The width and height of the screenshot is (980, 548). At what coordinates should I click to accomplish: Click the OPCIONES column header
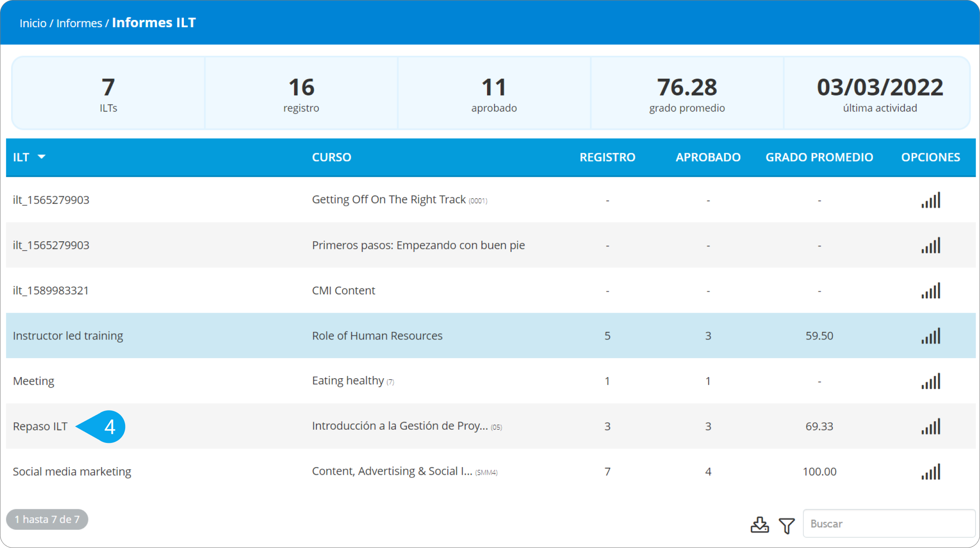pos(931,157)
